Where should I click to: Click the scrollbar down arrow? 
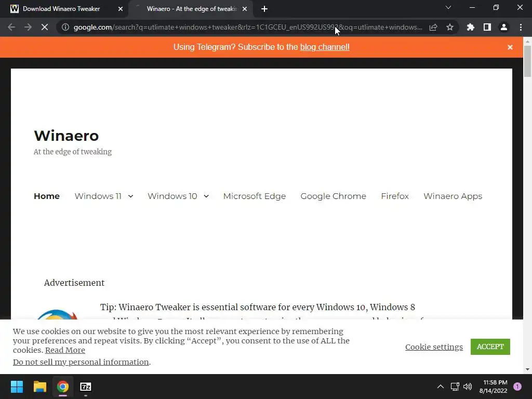pyautogui.click(x=527, y=369)
